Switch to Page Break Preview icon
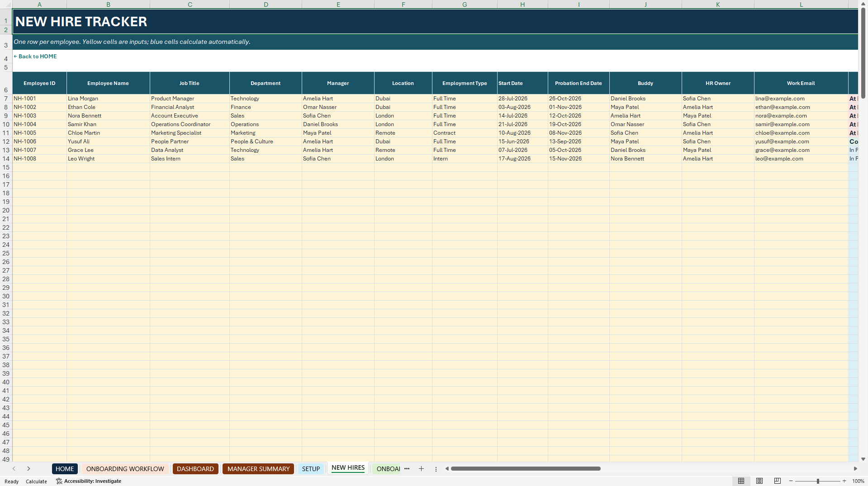 (x=778, y=481)
